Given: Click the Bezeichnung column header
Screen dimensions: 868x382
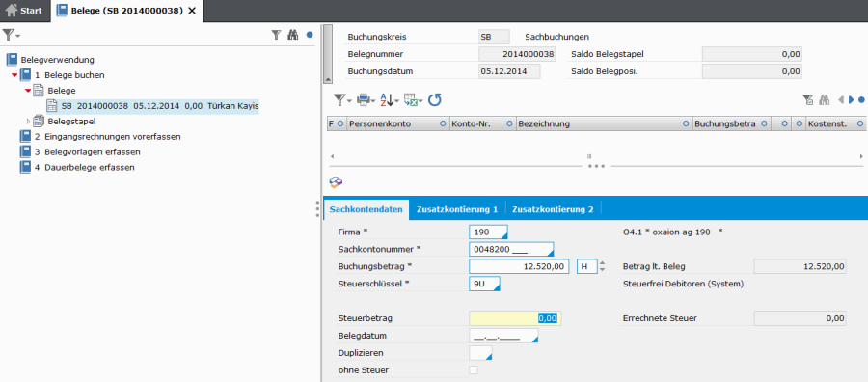Looking at the screenshot, I should click(x=604, y=124).
